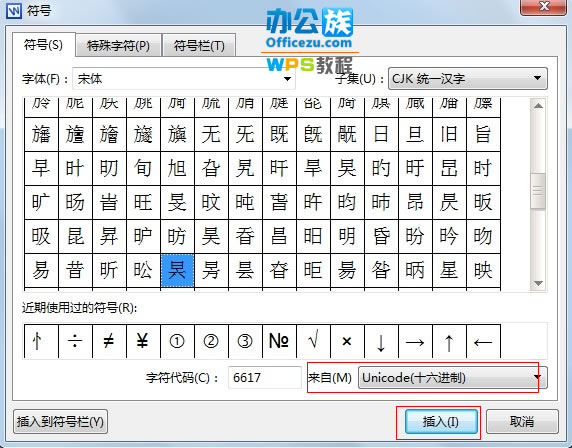Pick the left arrow ← recent symbol

tap(483, 341)
